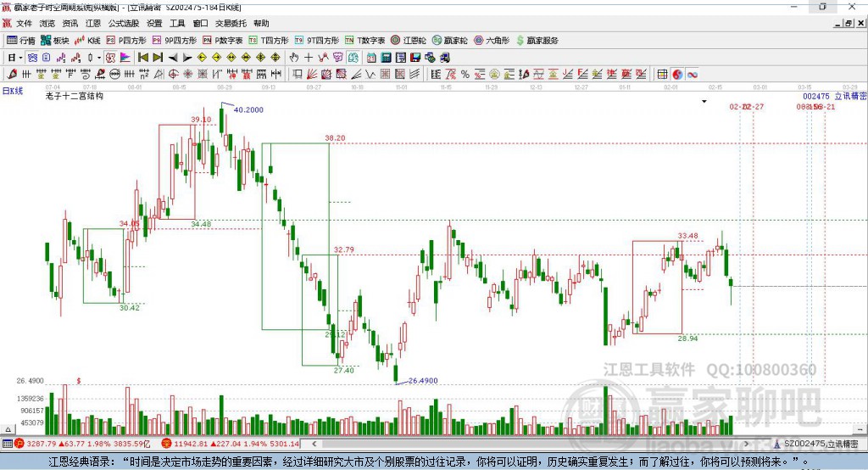Click the 40.2000 high price label
Image resolution: width=868 pixels, height=470 pixels.
click(248, 109)
